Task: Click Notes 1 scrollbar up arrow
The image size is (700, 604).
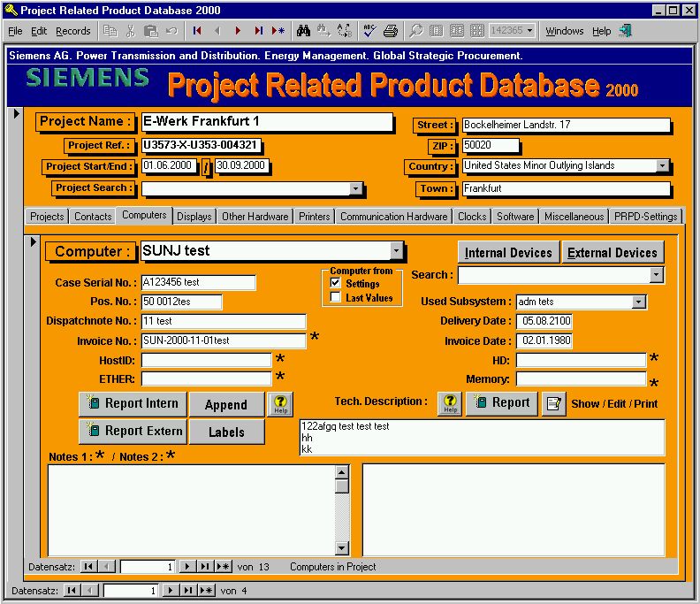Action: click(341, 471)
